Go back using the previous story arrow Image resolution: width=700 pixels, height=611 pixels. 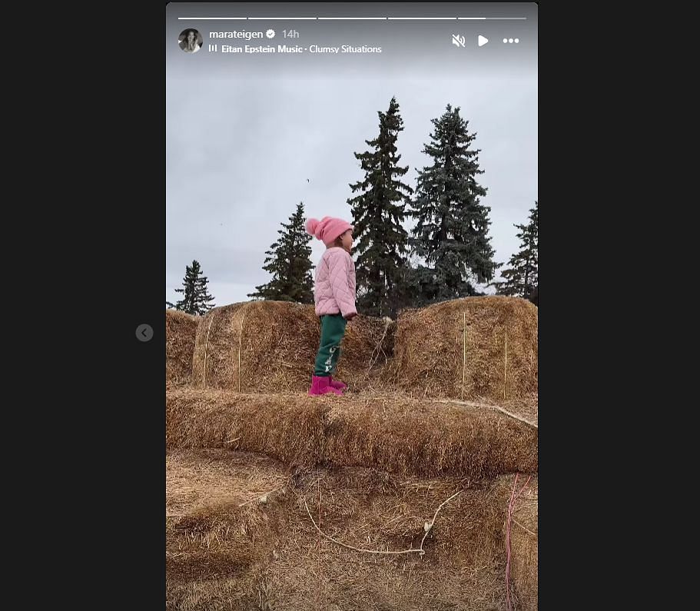[144, 333]
